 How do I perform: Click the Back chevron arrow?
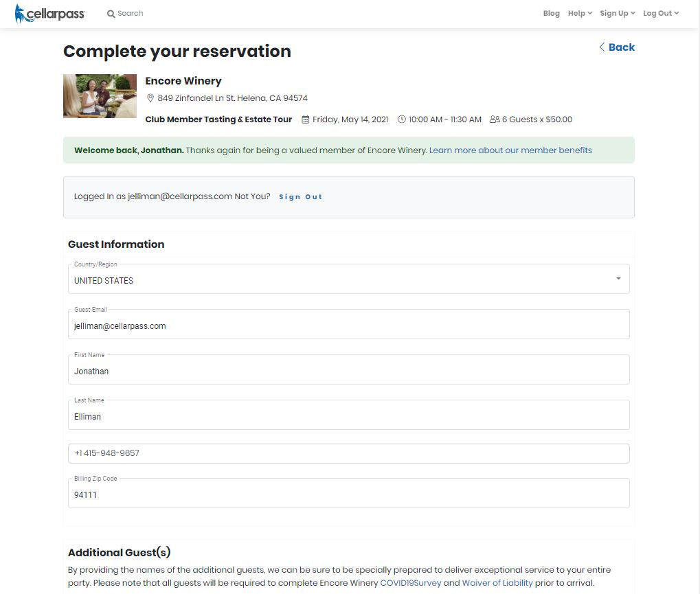[x=602, y=47]
